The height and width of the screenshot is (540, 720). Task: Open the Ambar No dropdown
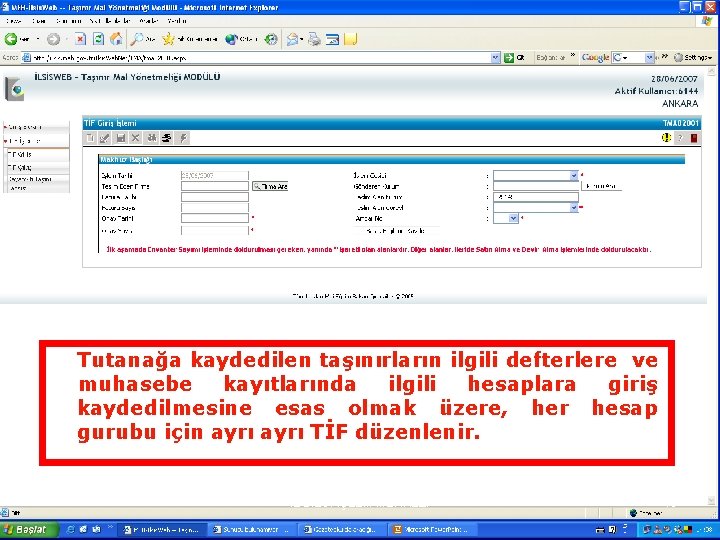click(x=513, y=219)
